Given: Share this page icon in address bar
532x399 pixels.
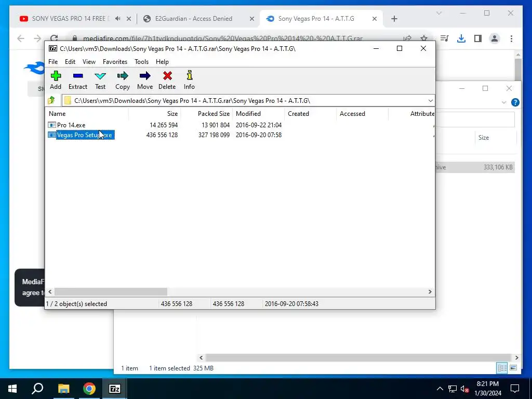Looking at the screenshot, I should pyautogui.click(x=407, y=38).
